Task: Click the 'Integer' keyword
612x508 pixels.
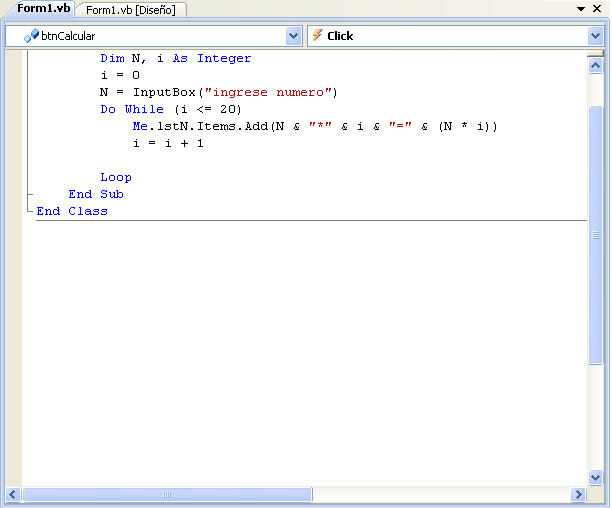Action: coord(224,59)
